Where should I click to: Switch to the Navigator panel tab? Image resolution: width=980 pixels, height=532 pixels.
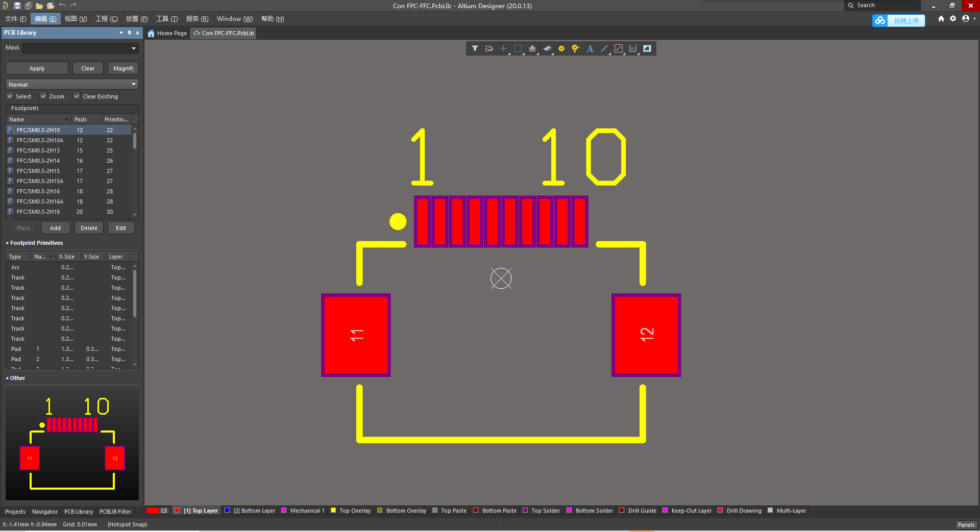coord(45,512)
